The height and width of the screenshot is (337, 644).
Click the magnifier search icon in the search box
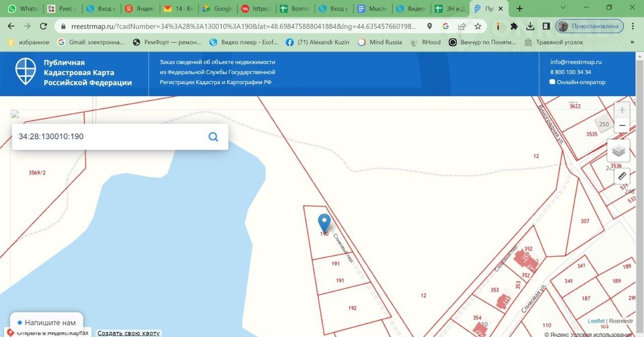213,137
